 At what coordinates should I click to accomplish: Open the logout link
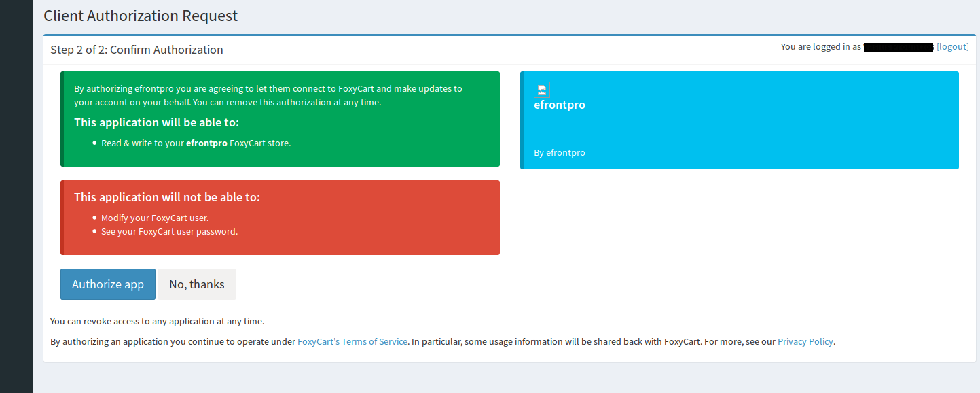952,47
